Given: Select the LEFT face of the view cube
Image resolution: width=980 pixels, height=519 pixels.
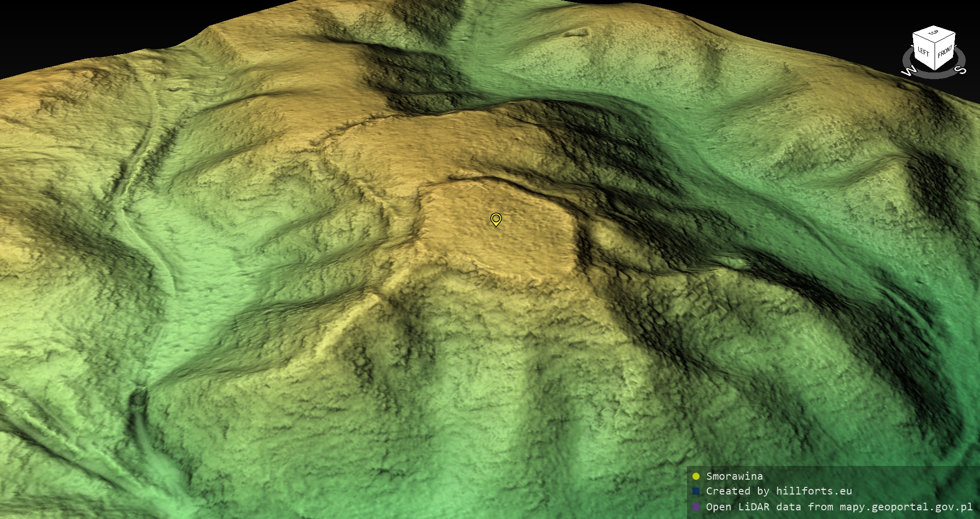Looking at the screenshot, I should (923, 52).
